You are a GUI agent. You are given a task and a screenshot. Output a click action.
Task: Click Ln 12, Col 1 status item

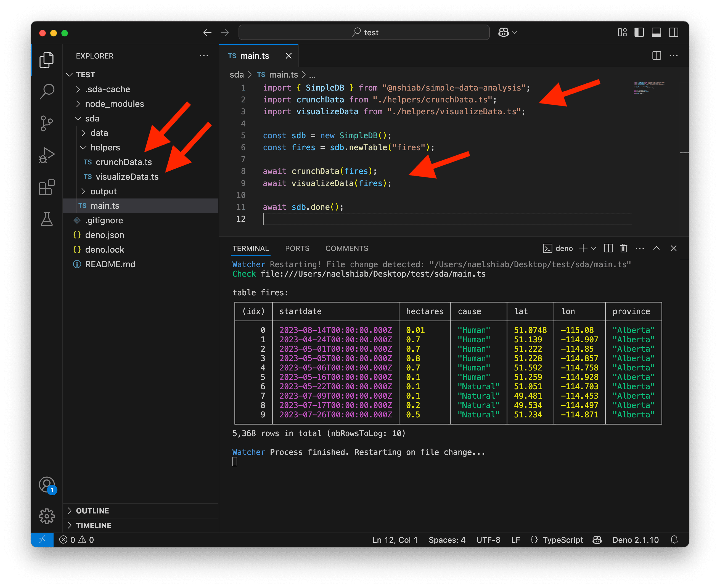click(395, 540)
